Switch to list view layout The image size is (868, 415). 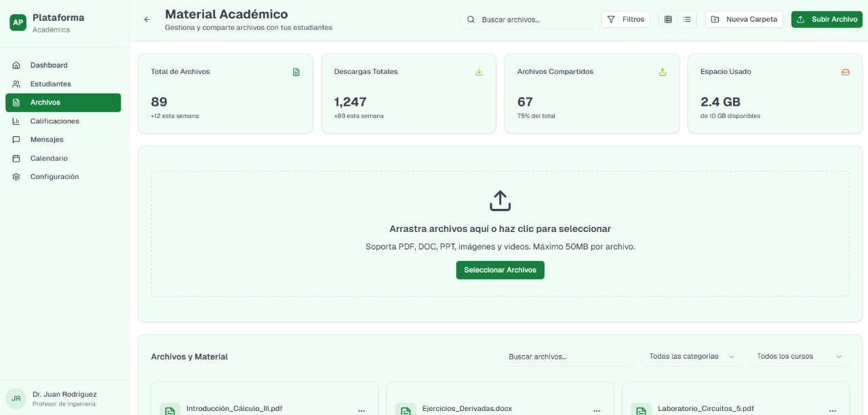click(687, 19)
